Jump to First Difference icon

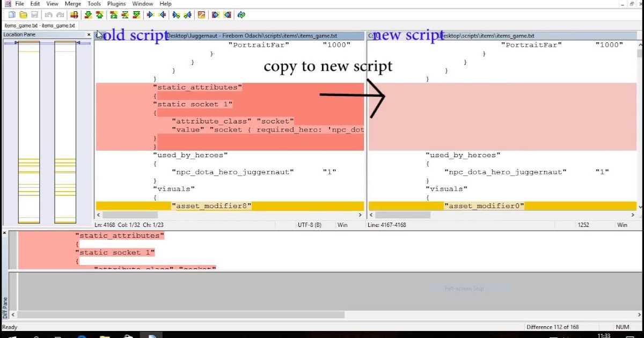click(114, 15)
